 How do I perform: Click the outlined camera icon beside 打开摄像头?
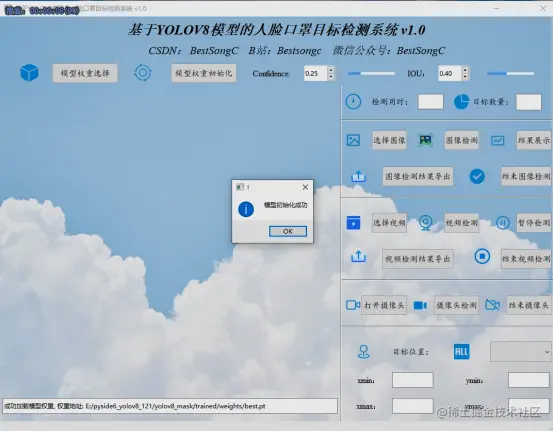[353, 305]
